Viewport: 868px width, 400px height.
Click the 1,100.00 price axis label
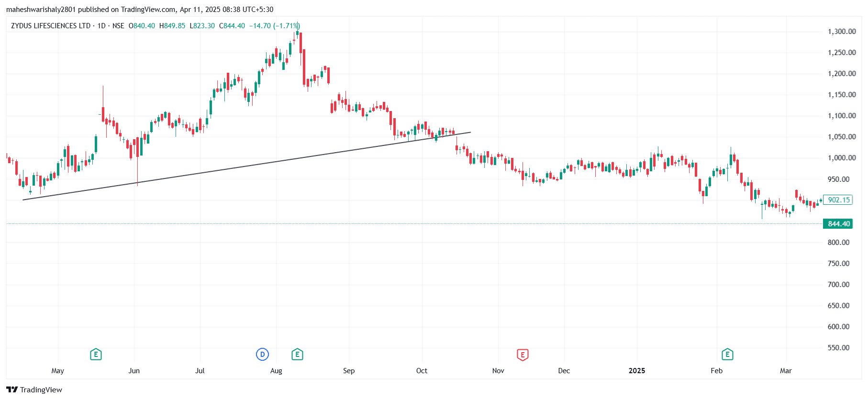842,116
